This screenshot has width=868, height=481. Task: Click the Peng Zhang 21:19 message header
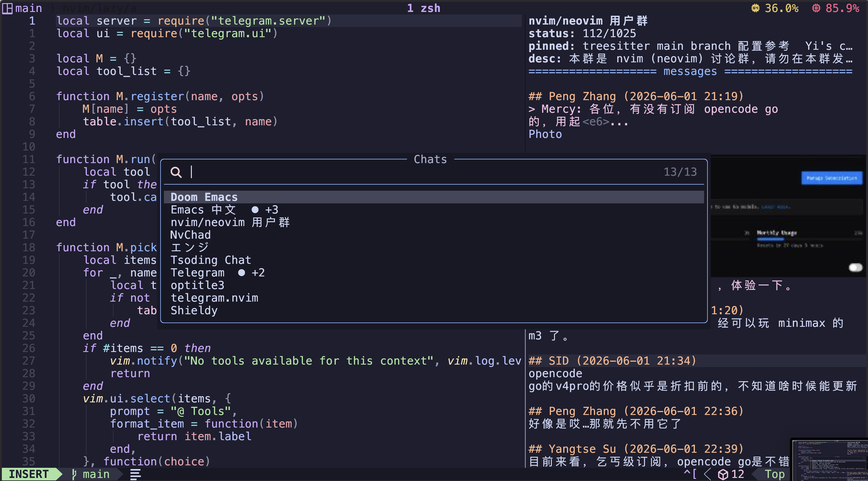636,96
